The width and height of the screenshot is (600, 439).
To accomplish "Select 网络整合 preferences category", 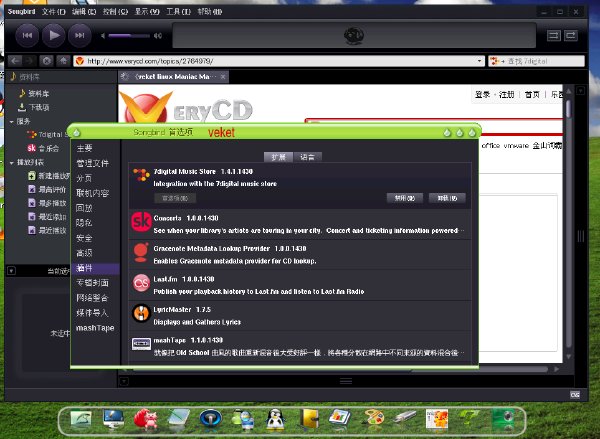I will tap(93, 298).
